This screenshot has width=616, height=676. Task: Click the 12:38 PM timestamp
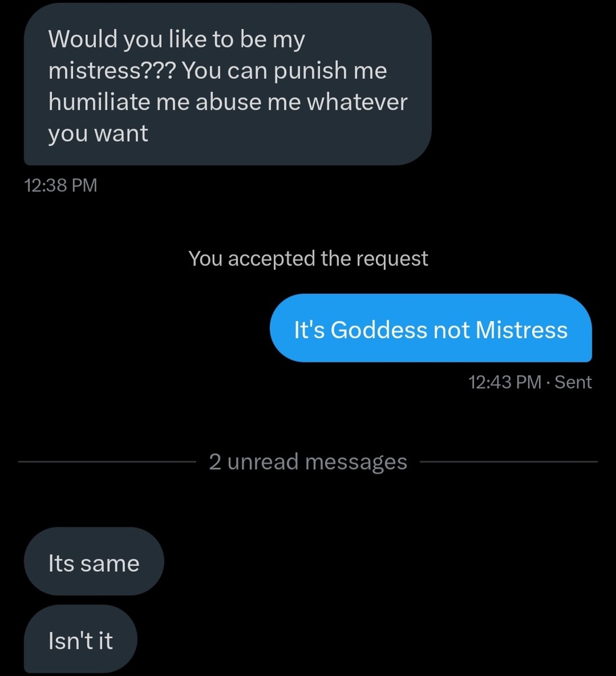coord(60,185)
